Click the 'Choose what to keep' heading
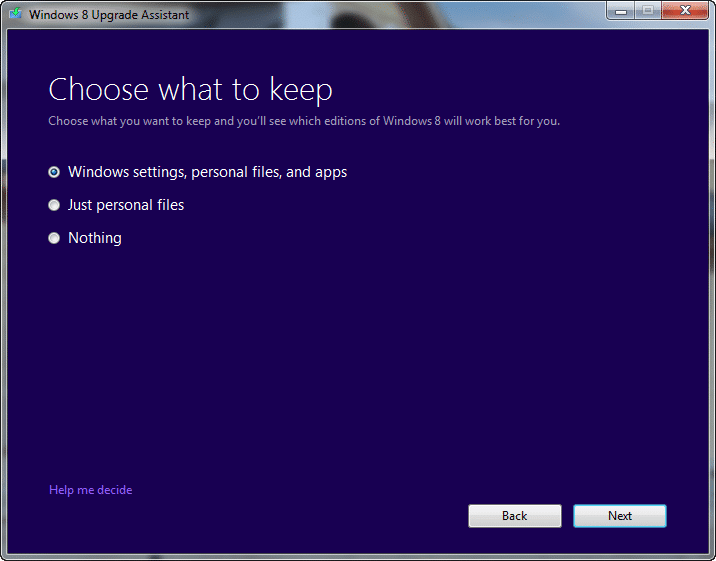Viewport: 716px width, 561px height. pyautogui.click(x=190, y=89)
